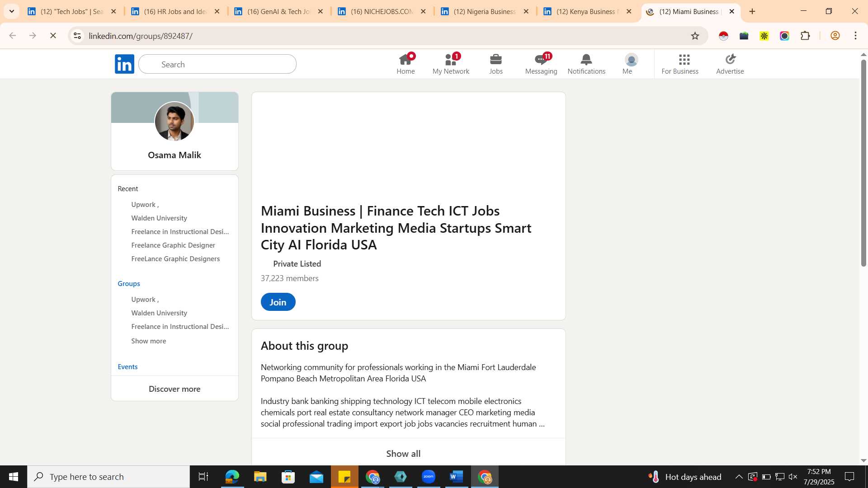Open the Me profile menu
Viewport: 868px width, 488px height.
click(631, 64)
